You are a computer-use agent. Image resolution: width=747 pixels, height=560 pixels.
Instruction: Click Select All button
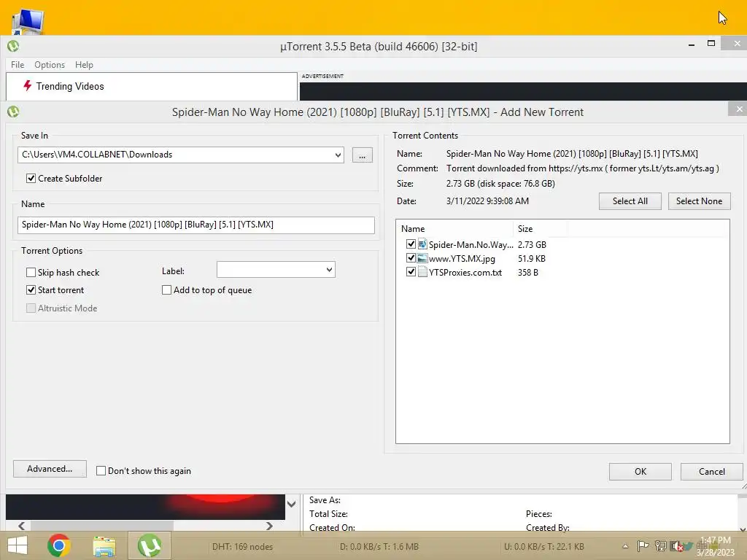pyautogui.click(x=630, y=201)
